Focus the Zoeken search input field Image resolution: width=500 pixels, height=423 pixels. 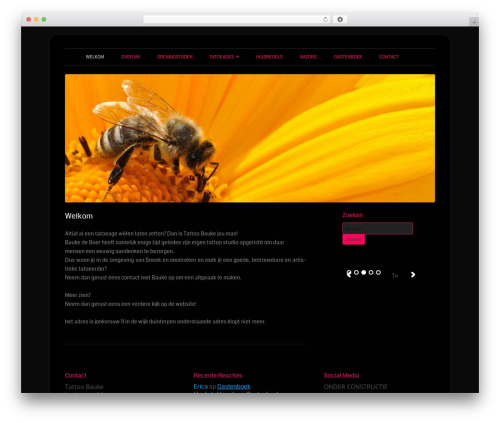coord(377,228)
